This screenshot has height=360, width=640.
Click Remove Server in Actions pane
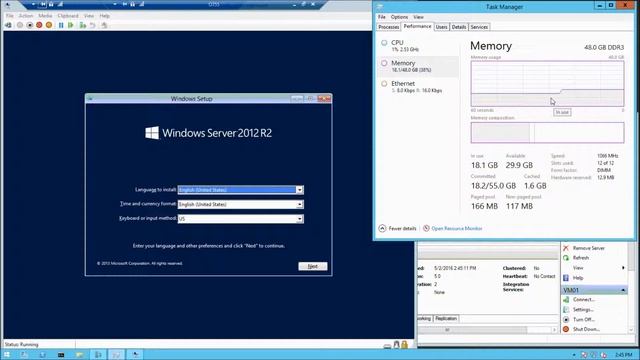589,248
